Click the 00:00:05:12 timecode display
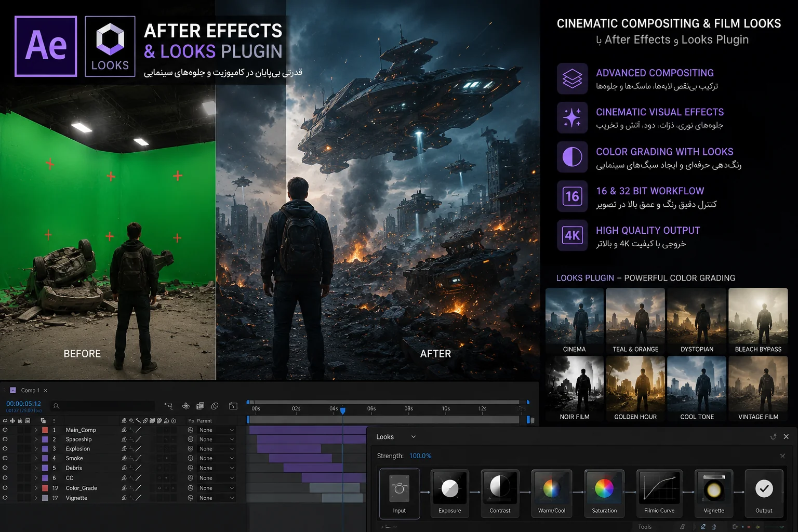The height and width of the screenshot is (532, 798). 23,404
